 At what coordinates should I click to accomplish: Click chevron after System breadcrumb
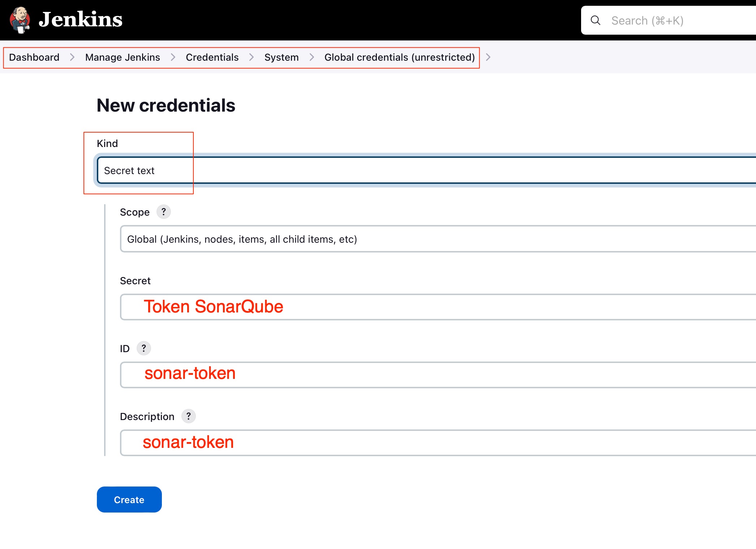(312, 57)
